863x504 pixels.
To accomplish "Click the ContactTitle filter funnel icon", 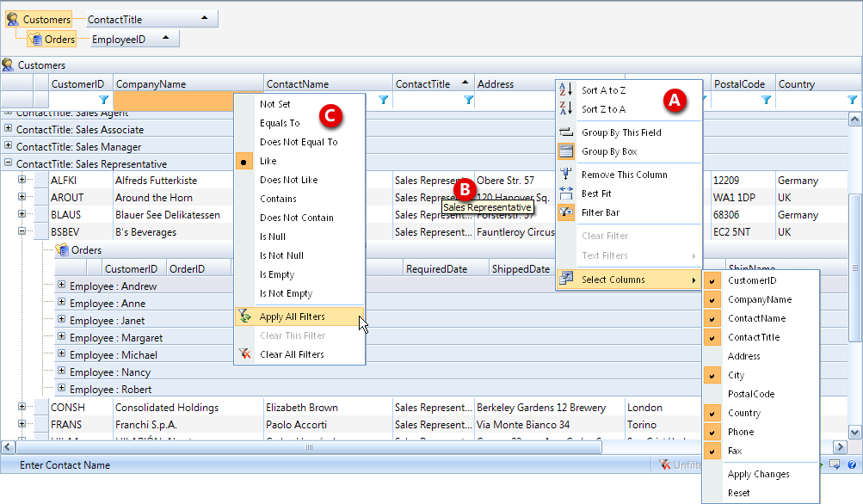I will point(468,100).
